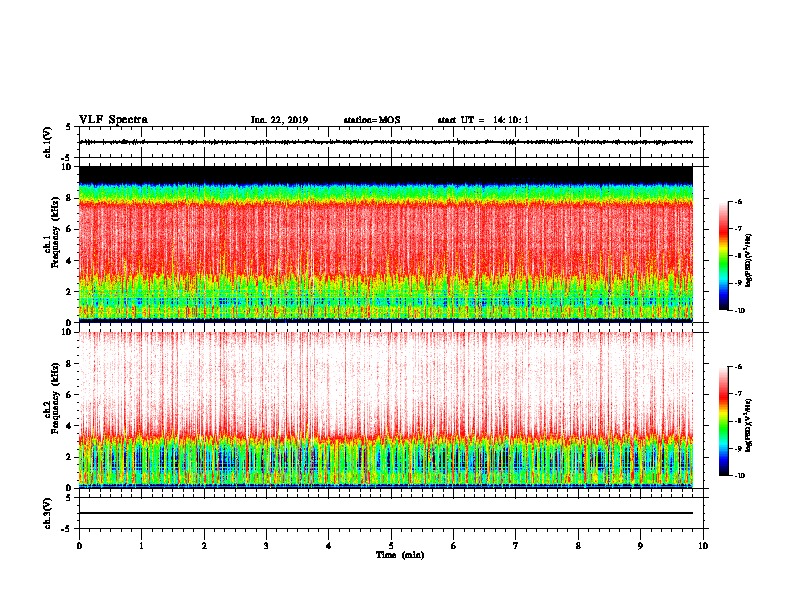Click the ch.2 color bar log(PSD) label

click(749, 425)
